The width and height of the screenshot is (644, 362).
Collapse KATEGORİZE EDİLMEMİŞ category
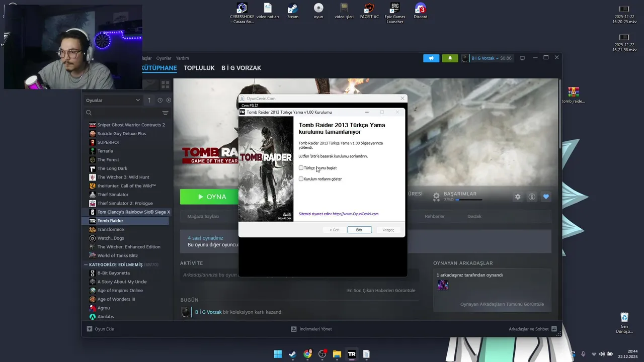pos(86,264)
